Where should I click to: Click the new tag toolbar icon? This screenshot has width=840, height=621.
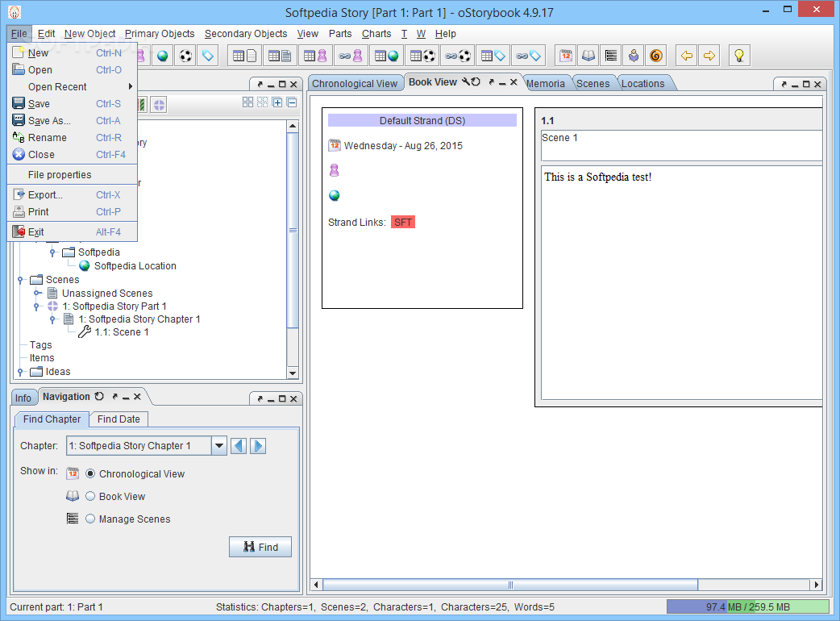click(208, 56)
